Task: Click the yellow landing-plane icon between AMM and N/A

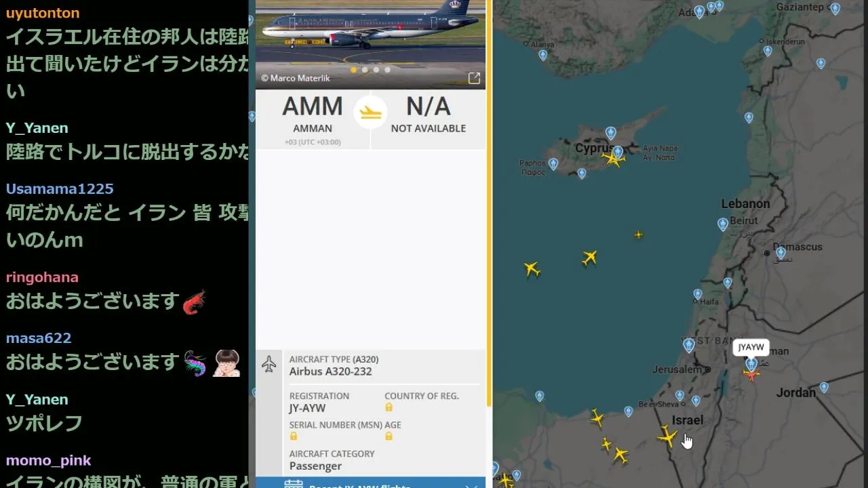Action: tap(371, 113)
